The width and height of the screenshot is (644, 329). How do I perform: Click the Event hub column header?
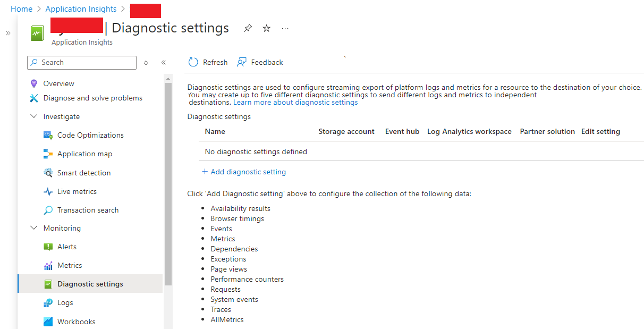pos(402,131)
